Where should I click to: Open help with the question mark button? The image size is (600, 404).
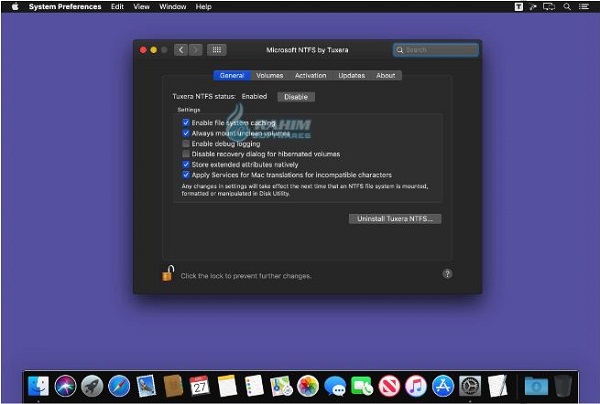pos(447,274)
